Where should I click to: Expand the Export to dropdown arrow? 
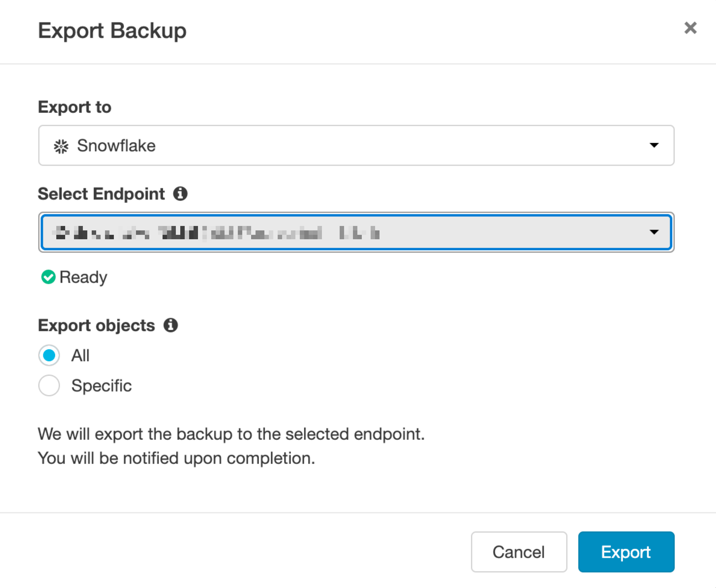point(654,145)
